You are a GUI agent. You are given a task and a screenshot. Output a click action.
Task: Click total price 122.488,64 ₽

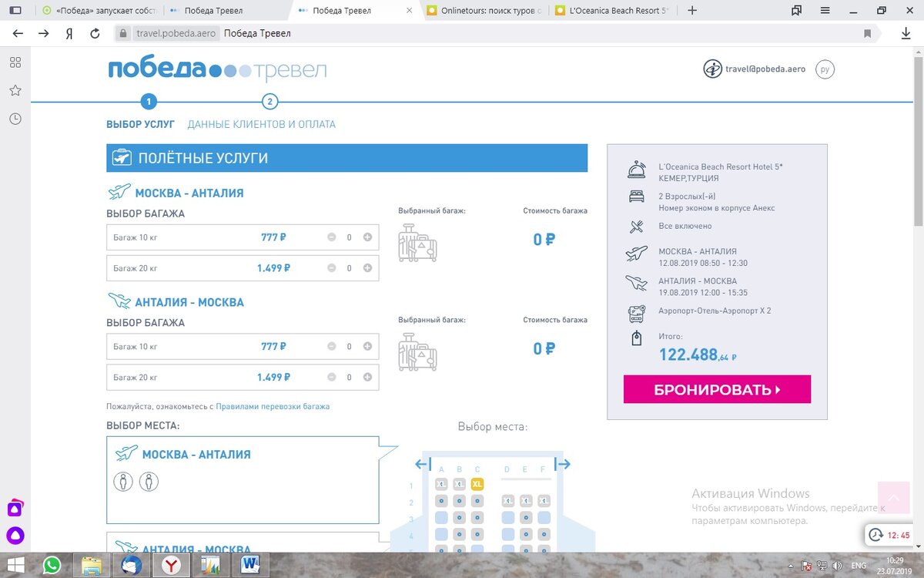[x=698, y=355]
